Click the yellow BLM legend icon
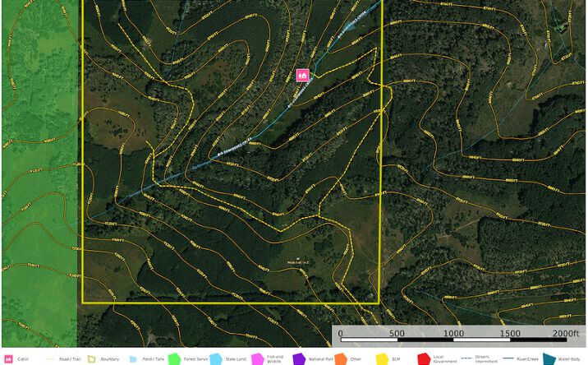This screenshot has width=588, height=365. pos(382,359)
